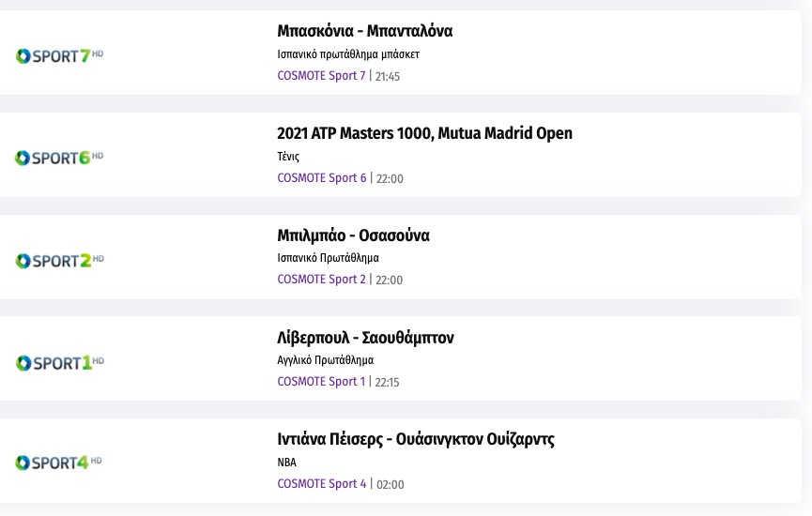This screenshot has width=812, height=516.
Task: Click the 21:45 broadcast time
Action: click(x=388, y=77)
